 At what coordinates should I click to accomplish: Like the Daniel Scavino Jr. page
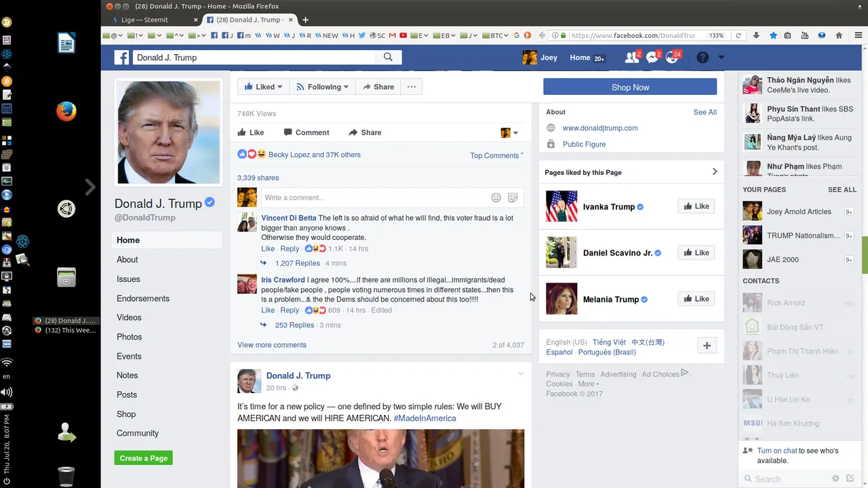click(x=696, y=253)
